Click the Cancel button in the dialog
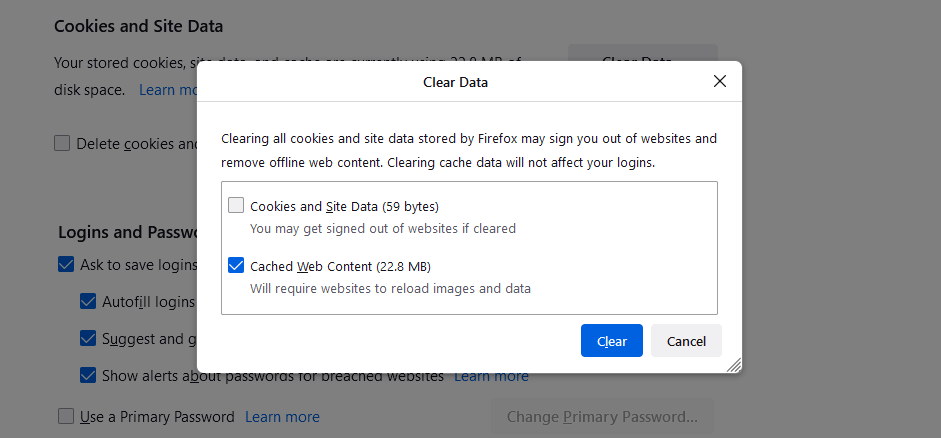This screenshot has height=438, width=941. tap(686, 341)
